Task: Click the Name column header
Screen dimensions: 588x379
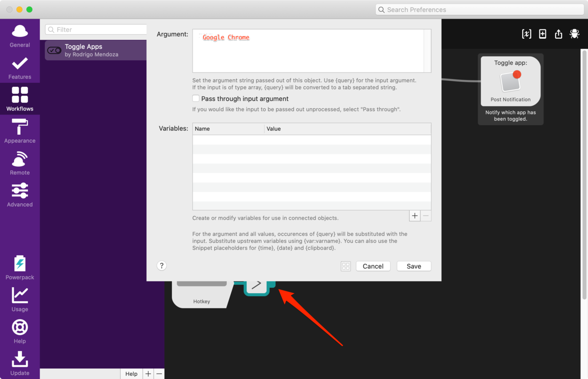Action: click(x=228, y=129)
